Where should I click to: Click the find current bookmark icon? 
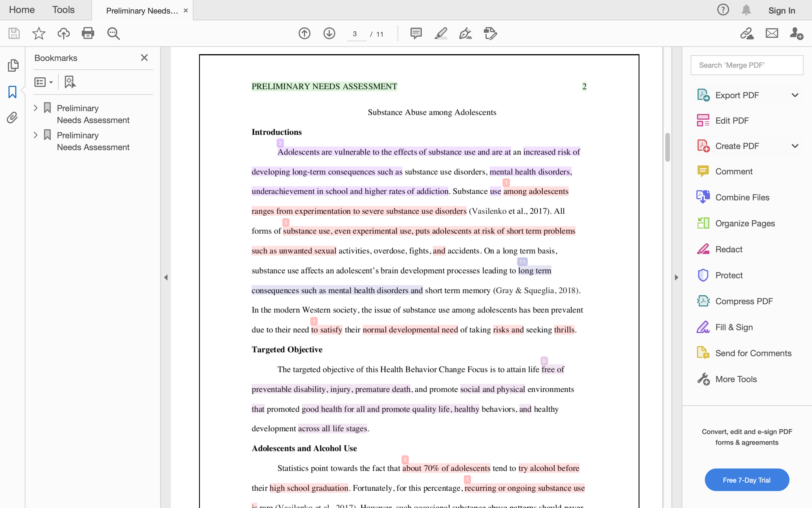click(x=70, y=82)
